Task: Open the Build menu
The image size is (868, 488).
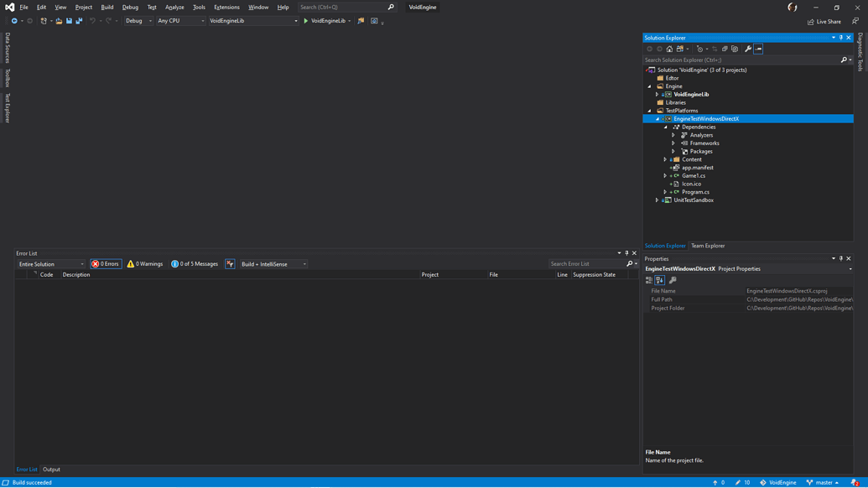Action: tap(107, 7)
